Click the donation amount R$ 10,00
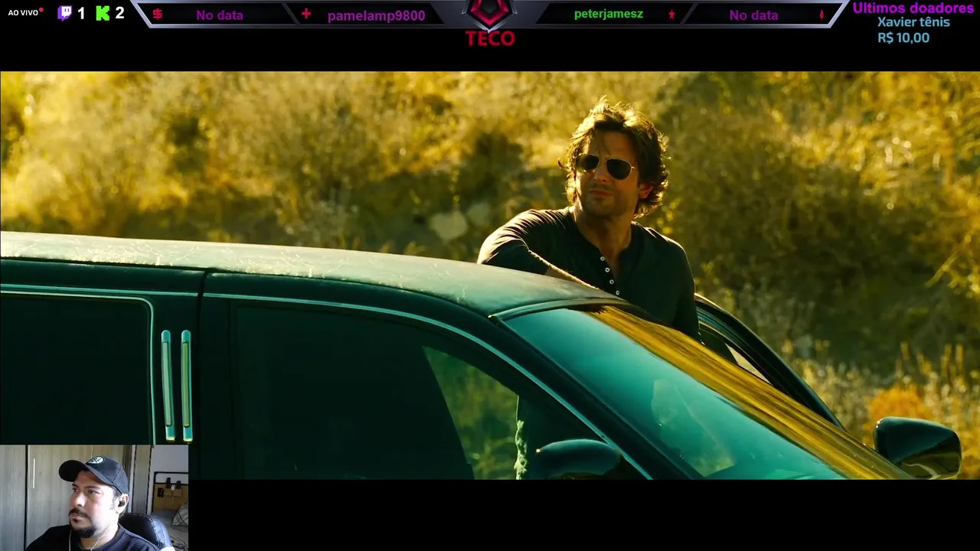This screenshot has height=551, width=980. click(x=903, y=37)
